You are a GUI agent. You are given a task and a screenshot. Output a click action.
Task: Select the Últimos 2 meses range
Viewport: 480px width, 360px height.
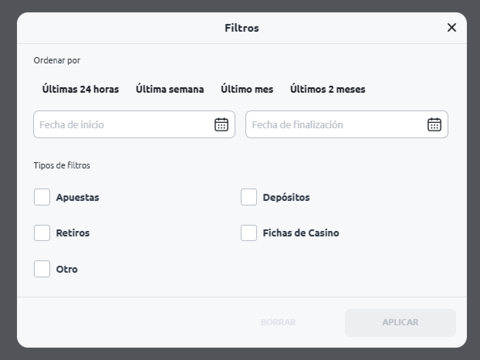[328, 89]
